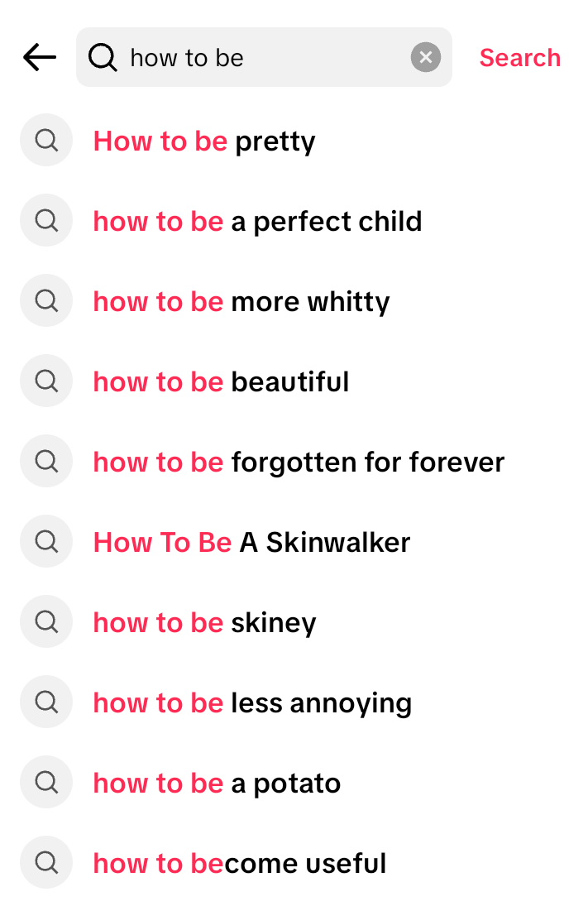Click the search field containing 'how to be'

(x=265, y=58)
